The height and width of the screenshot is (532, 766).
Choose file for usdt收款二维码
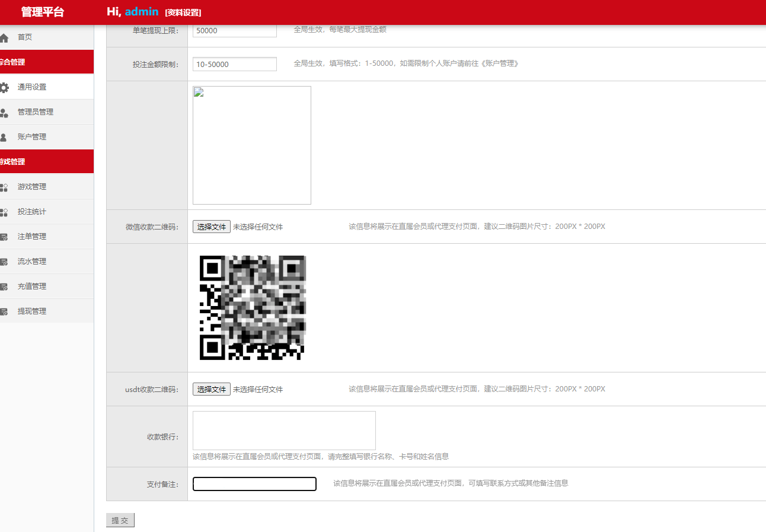coord(212,390)
